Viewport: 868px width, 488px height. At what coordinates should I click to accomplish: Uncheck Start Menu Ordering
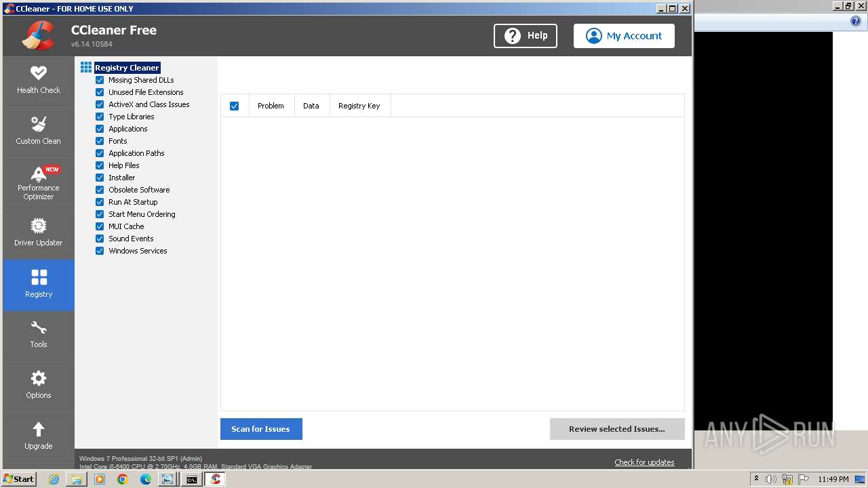[x=100, y=214]
